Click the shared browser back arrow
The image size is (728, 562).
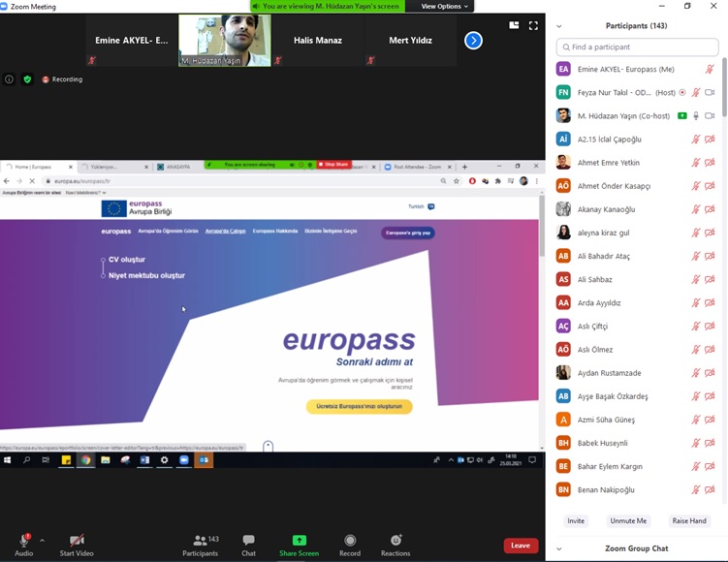point(7,181)
